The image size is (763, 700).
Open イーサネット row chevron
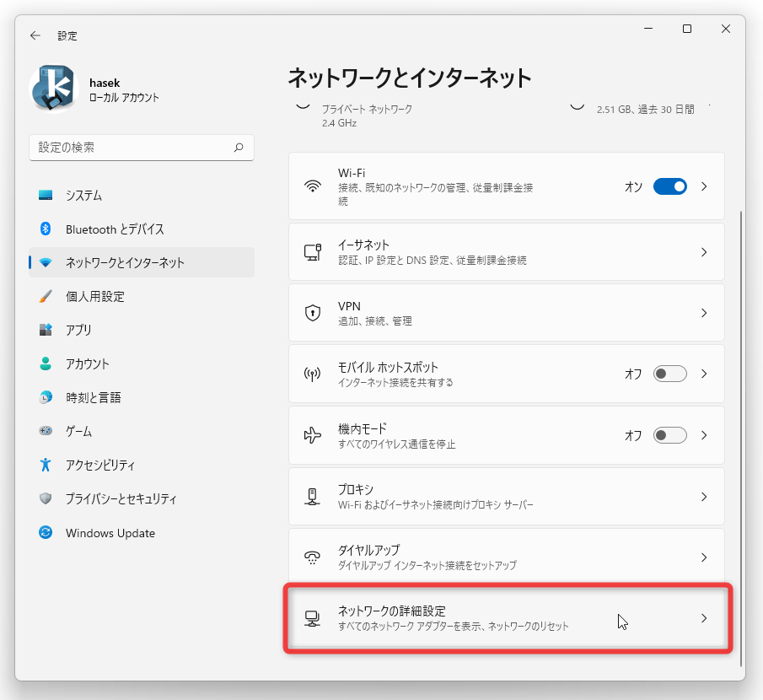(704, 252)
